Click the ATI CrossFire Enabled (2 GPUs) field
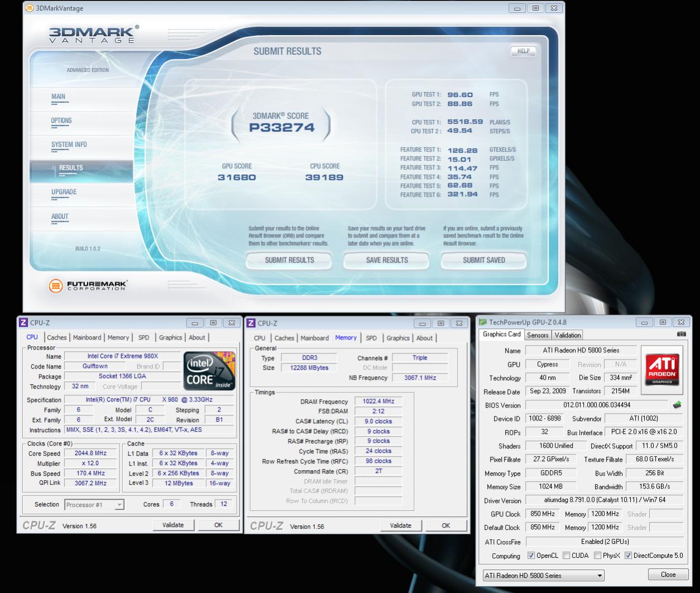Image resolution: width=700 pixels, height=593 pixels. [605, 542]
